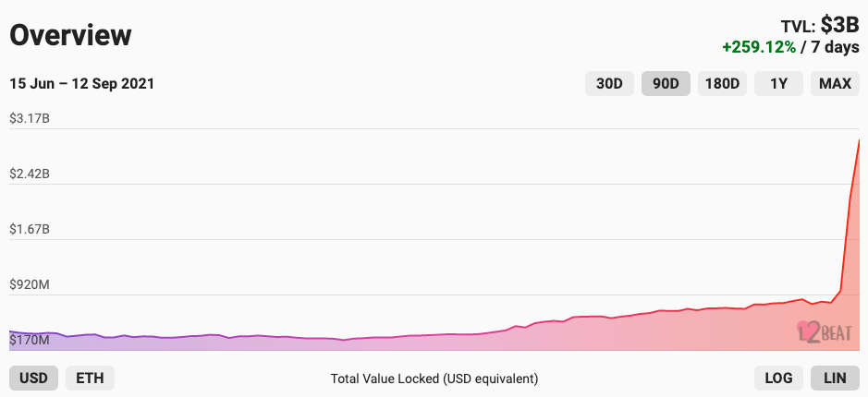Click the $2.42B axis label
Screen dimensions: 868x397
pos(30,174)
